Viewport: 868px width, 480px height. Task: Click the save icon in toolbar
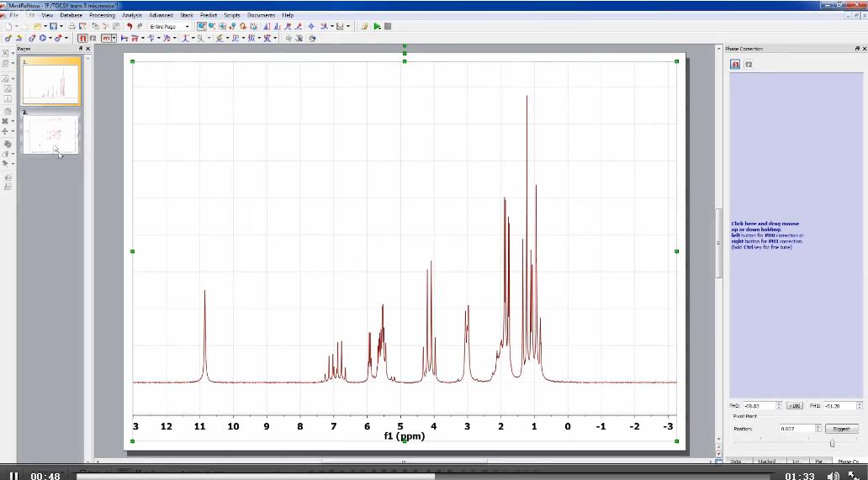pyautogui.click(x=52, y=26)
